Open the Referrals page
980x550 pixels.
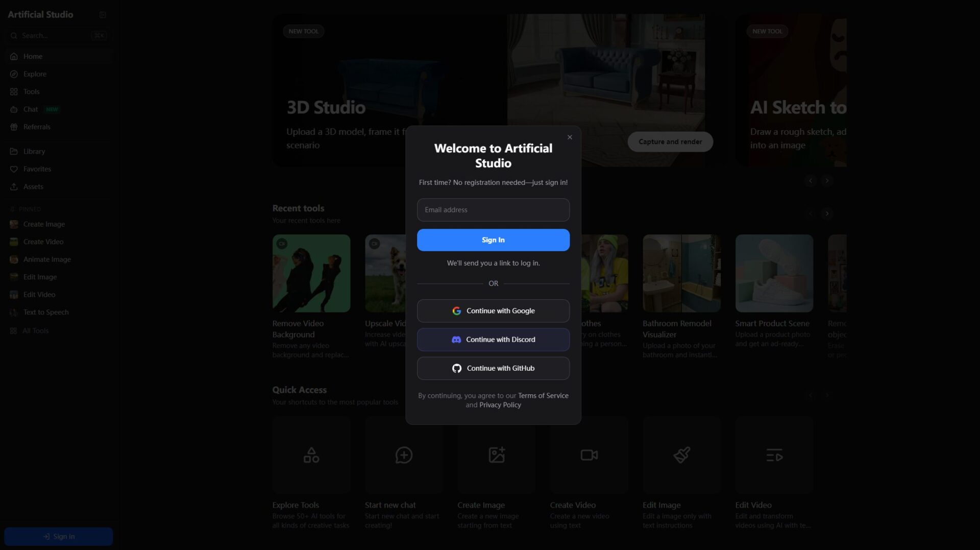pos(37,127)
